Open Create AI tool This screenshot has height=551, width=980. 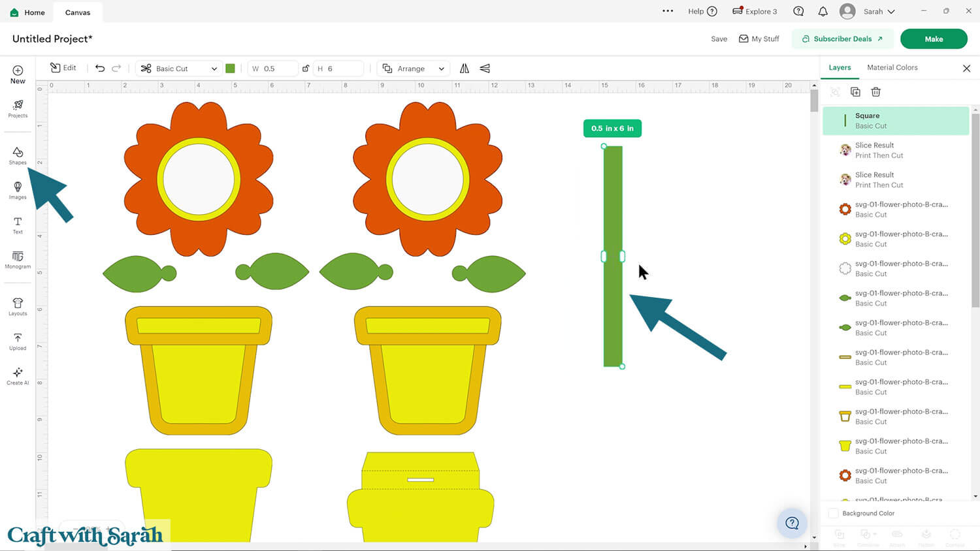pos(18,376)
